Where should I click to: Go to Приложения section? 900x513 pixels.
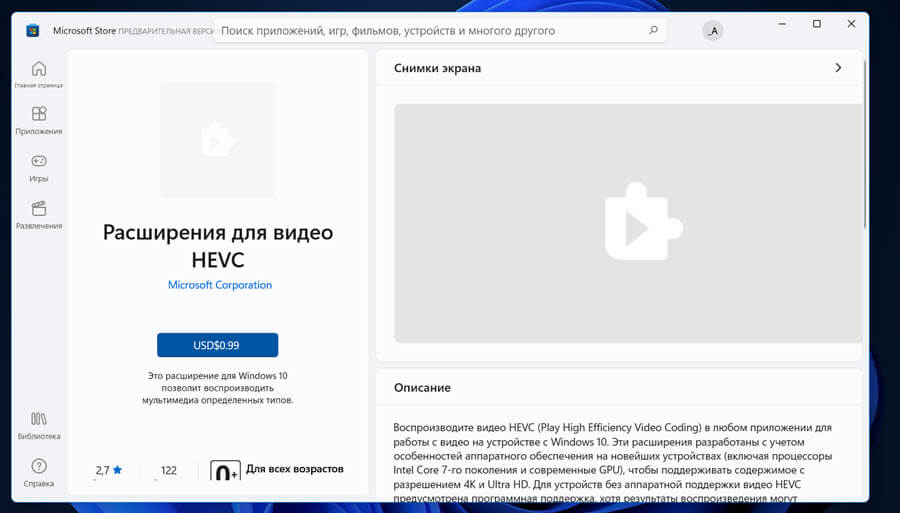tap(38, 121)
